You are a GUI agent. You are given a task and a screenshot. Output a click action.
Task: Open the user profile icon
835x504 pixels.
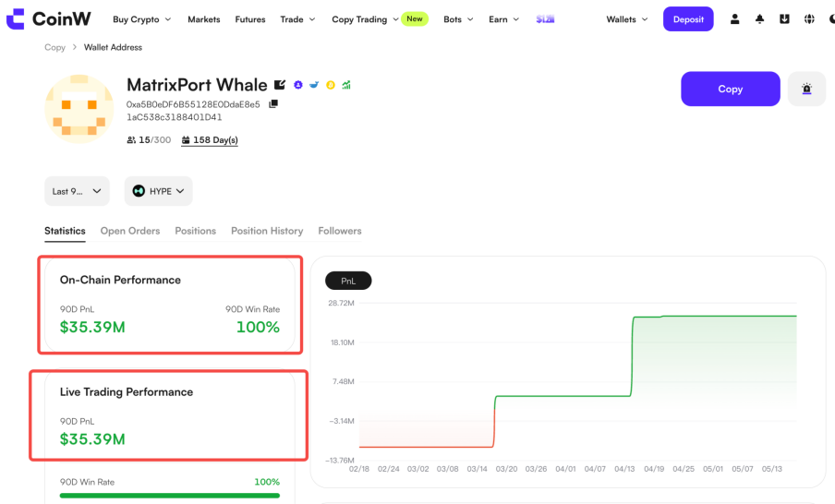point(734,19)
